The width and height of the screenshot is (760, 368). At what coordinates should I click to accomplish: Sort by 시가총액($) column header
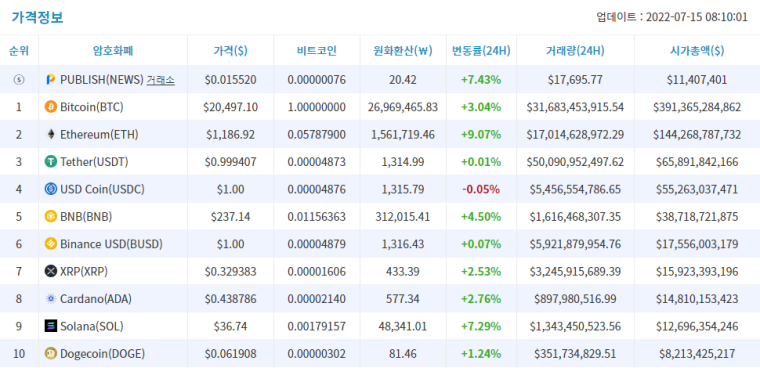pyautogui.click(x=697, y=50)
